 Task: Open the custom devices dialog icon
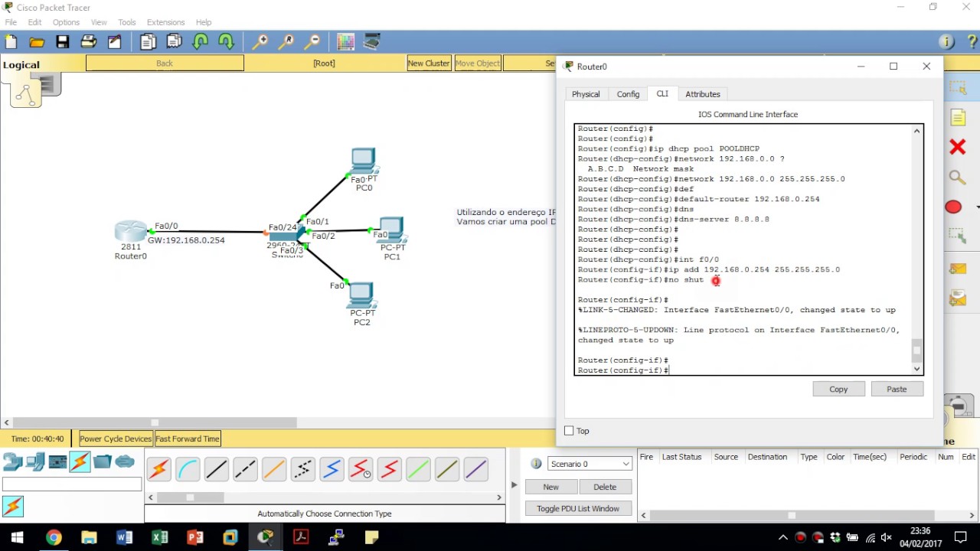point(372,42)
